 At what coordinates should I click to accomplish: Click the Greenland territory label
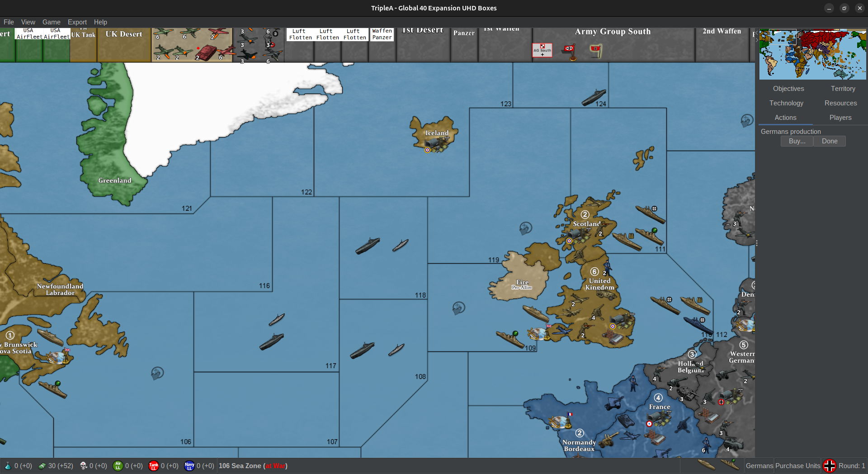[x=115, y=180]
